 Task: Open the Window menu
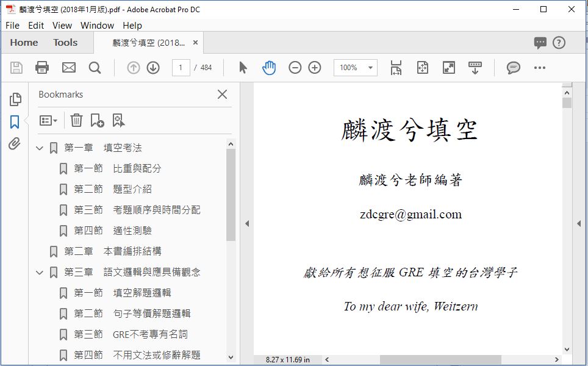(97, 26)
